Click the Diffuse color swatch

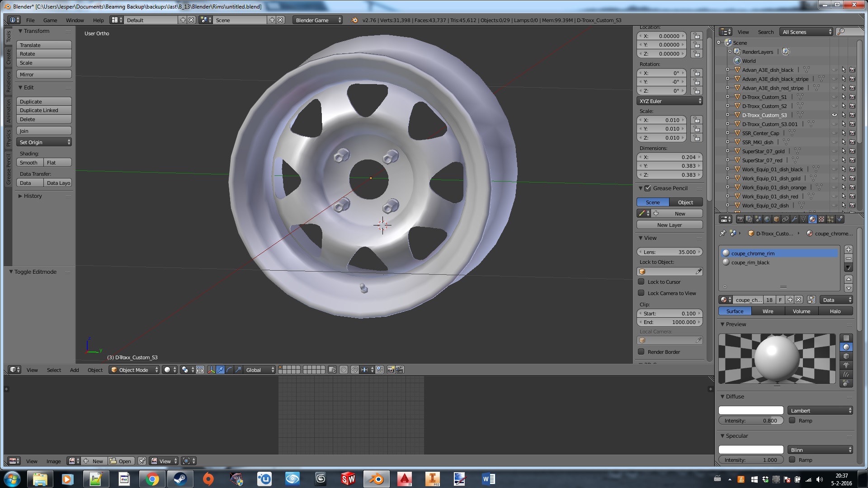point(751,410)
